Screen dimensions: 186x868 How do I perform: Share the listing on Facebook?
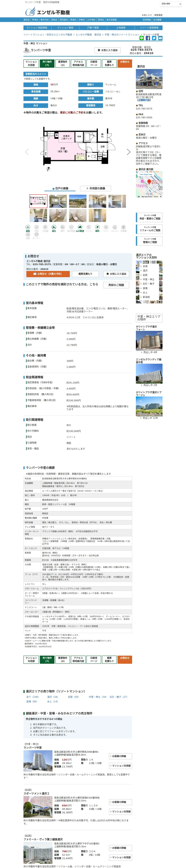[x=148, y=38]
